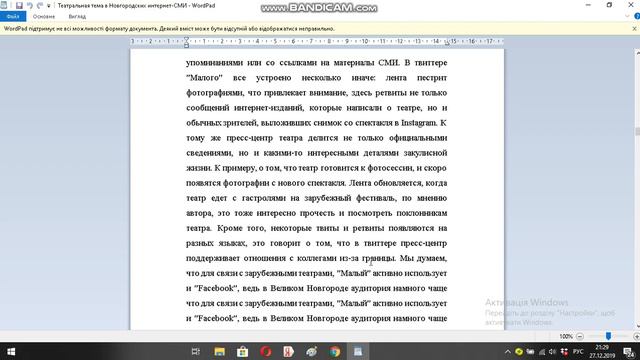The width and height of the screenshot is (640, 360).
Task: Click the 100% zoom level label
Action: coord(566,336)
